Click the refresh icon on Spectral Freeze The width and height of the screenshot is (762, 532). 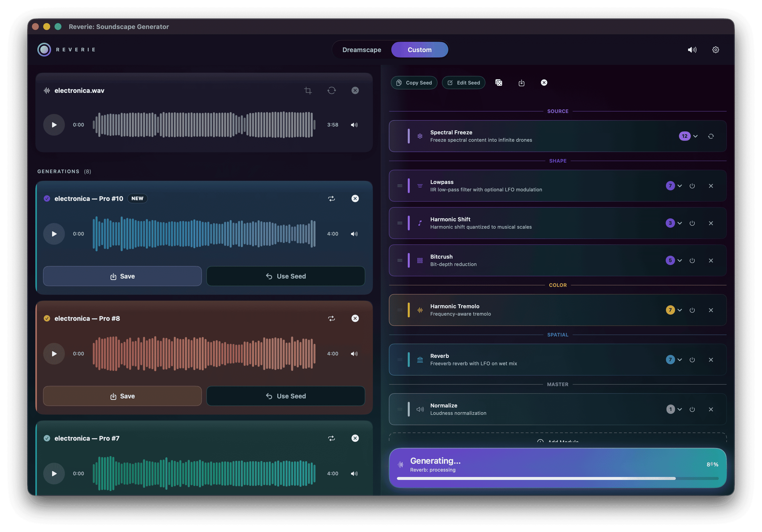pyautogui.click(x=711, y=136)
